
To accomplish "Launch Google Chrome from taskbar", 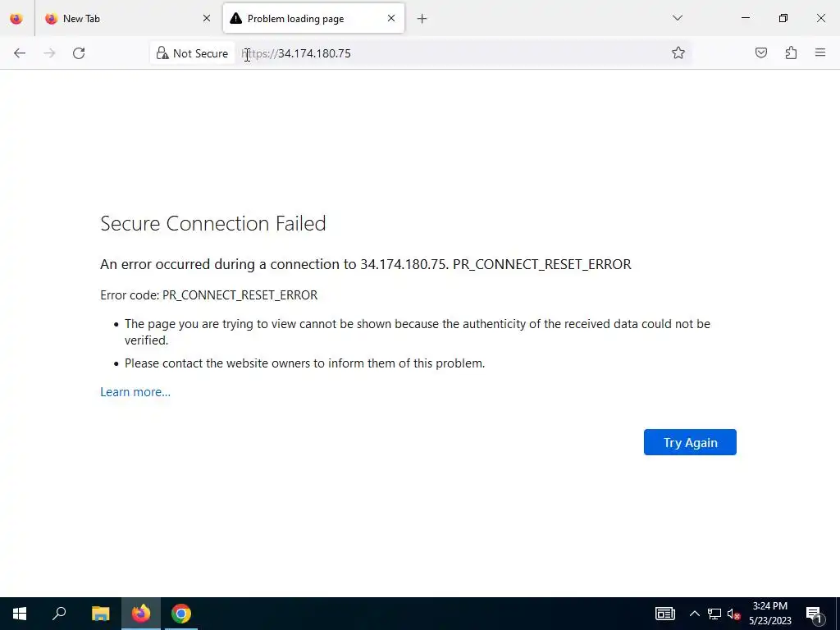I will 181,614.
